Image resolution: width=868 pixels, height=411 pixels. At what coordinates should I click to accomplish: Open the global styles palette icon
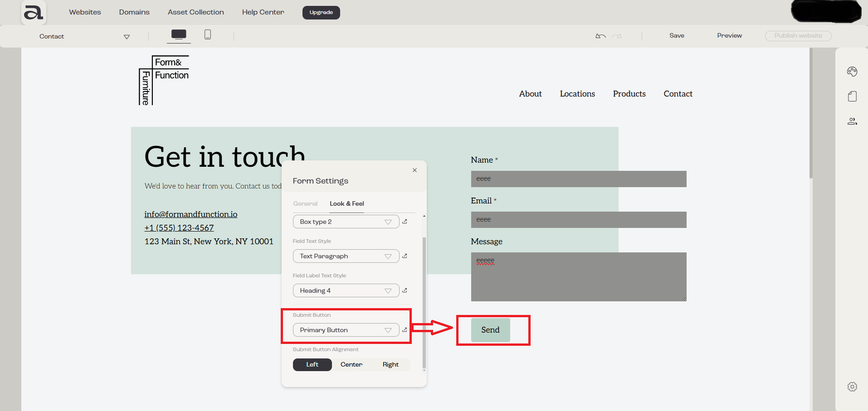(x=852, y=71)
